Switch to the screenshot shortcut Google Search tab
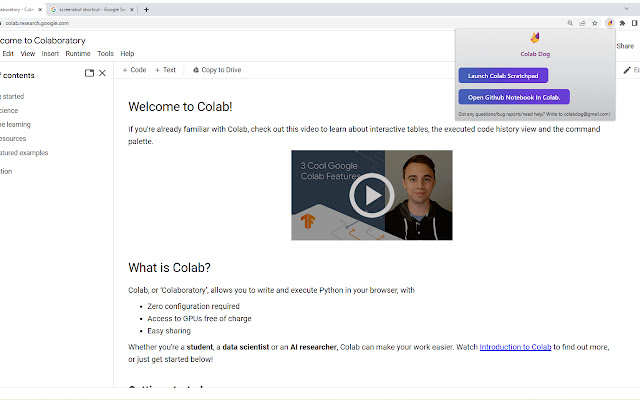640x400 pixels. point(92,9)
